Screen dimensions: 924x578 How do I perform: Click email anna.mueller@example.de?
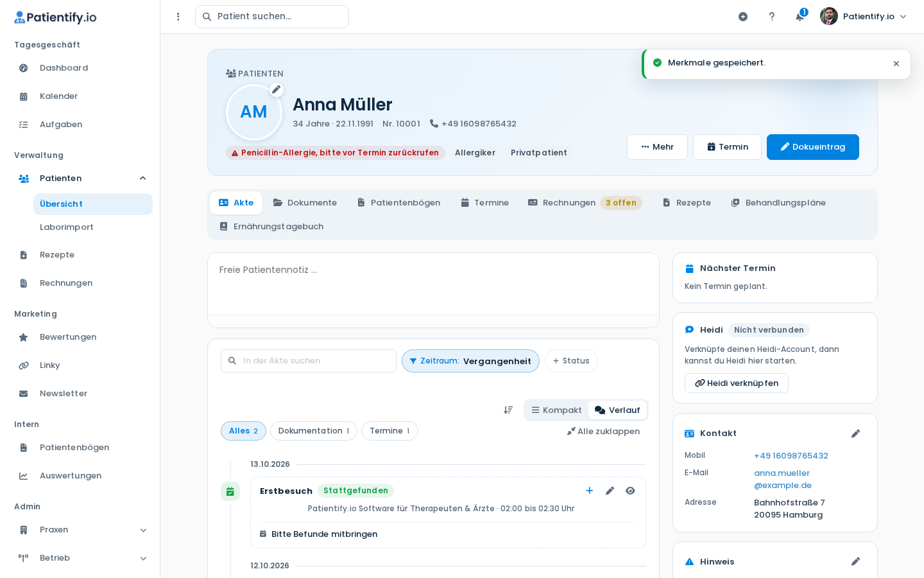[783, 479]
